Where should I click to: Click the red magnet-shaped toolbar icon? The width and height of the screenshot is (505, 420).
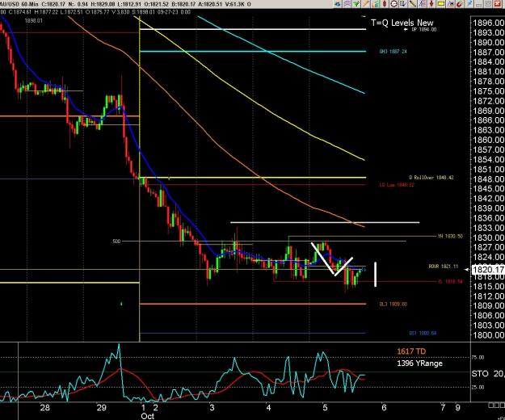coord(460,4)
